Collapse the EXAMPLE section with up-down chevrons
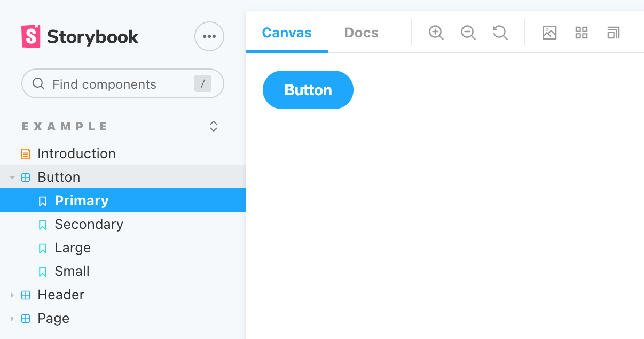 [214, 126]
